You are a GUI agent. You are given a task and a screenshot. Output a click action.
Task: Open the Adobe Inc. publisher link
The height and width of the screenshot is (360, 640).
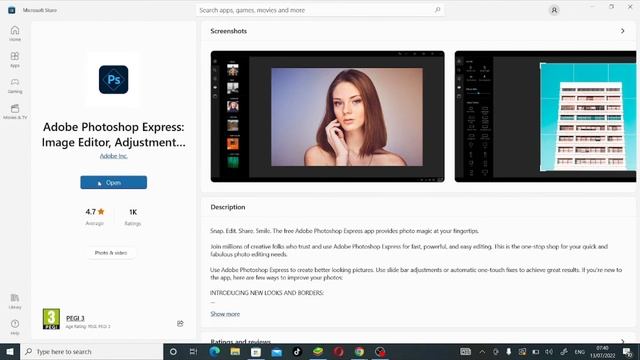[113, 156]
